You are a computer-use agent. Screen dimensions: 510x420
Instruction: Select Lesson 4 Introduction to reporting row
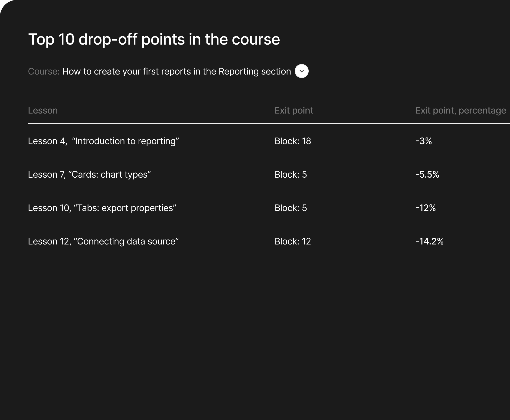click(103, 141)
